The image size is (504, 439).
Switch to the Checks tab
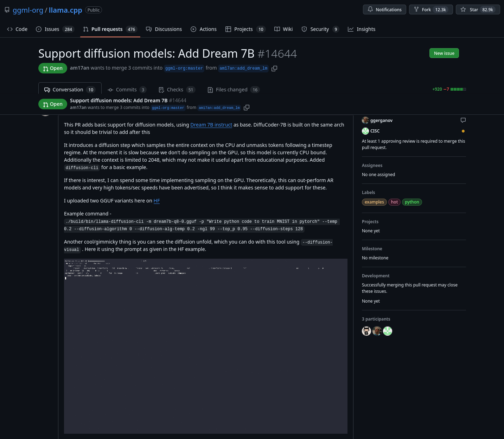[x=177, y=90]
